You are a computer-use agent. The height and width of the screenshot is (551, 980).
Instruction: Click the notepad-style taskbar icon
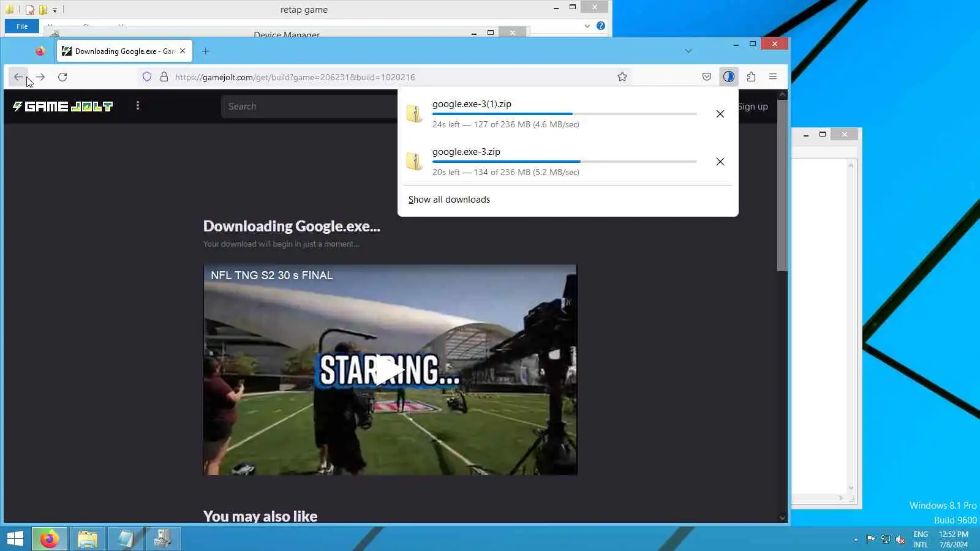point(125,539)
